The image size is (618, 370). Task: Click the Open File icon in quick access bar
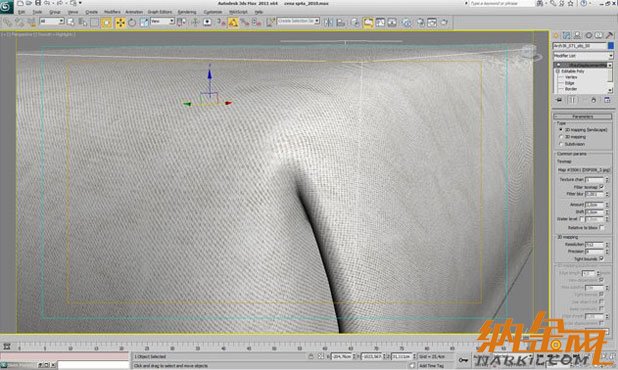click(29, 3)
